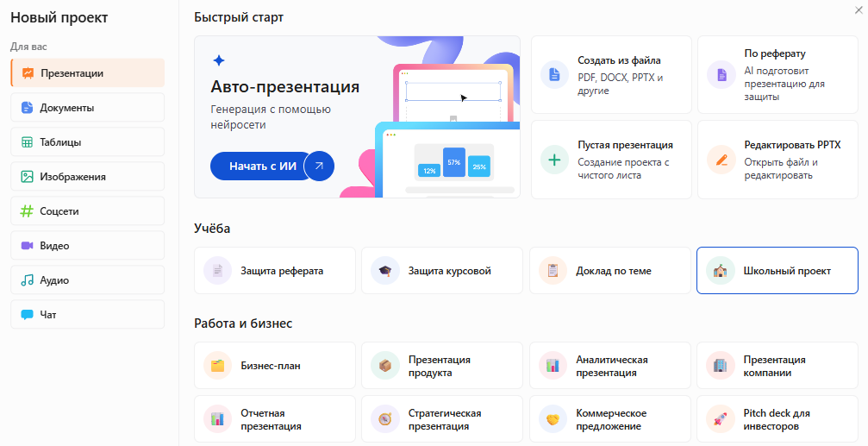Click the Презентации chart icon

(28, 73)
